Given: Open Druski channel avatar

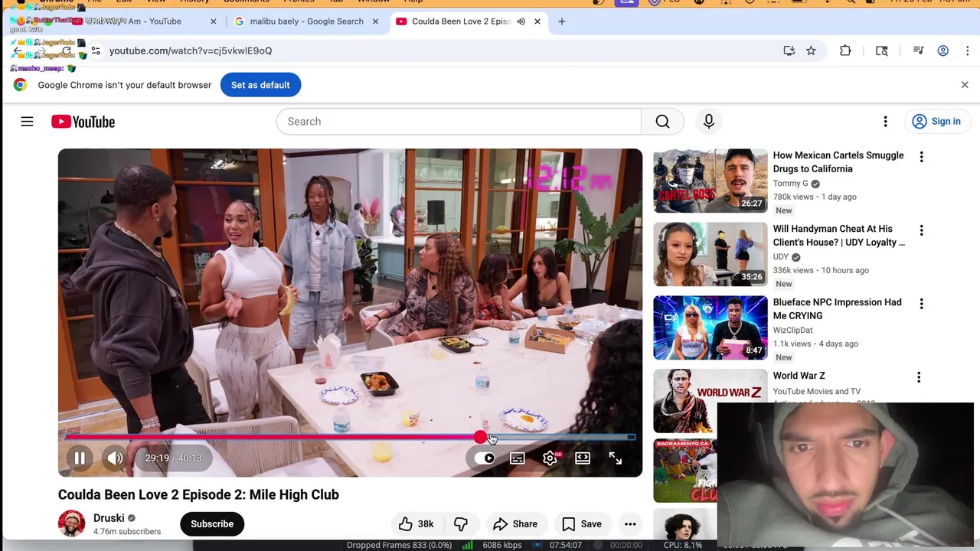Looking at the screenshot, I should click(x=72, y=524).
